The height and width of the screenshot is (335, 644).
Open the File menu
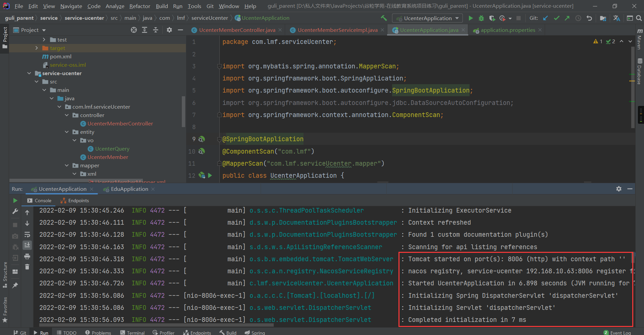pyautogui.click(x=19, y=6)
